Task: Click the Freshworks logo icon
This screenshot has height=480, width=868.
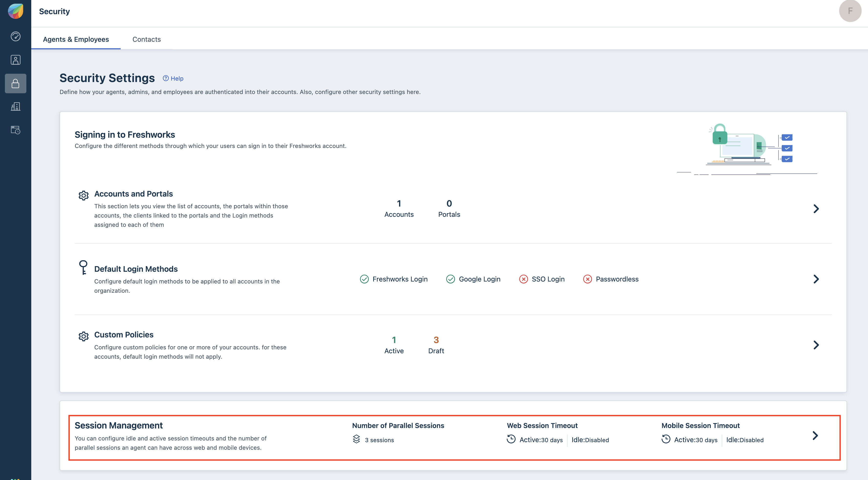Action: [x=15, y=11]
